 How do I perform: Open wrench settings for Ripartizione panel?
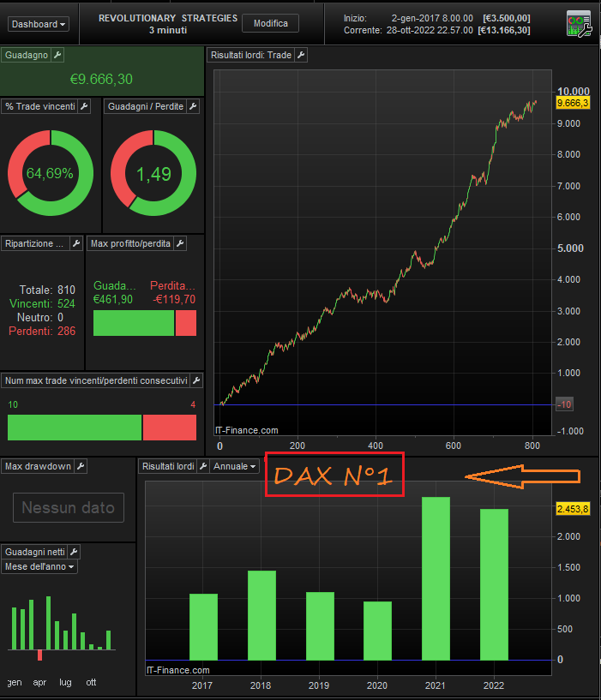[x=76, y=243]
